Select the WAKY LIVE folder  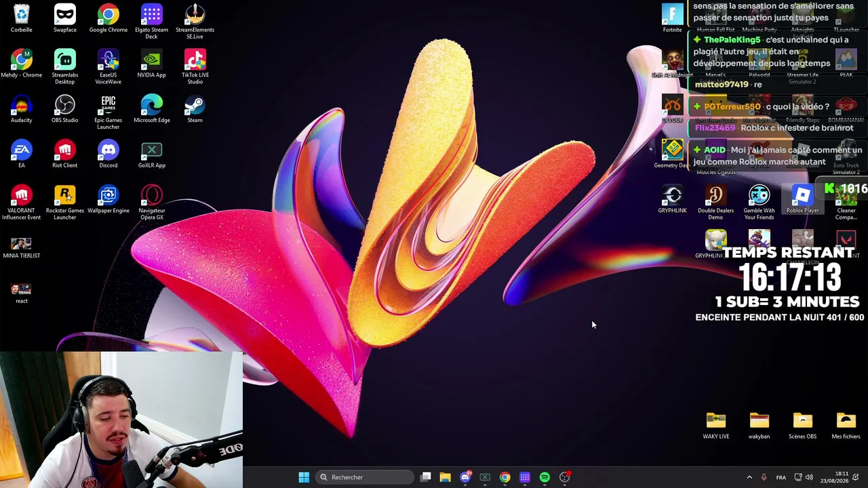[716, 425]
